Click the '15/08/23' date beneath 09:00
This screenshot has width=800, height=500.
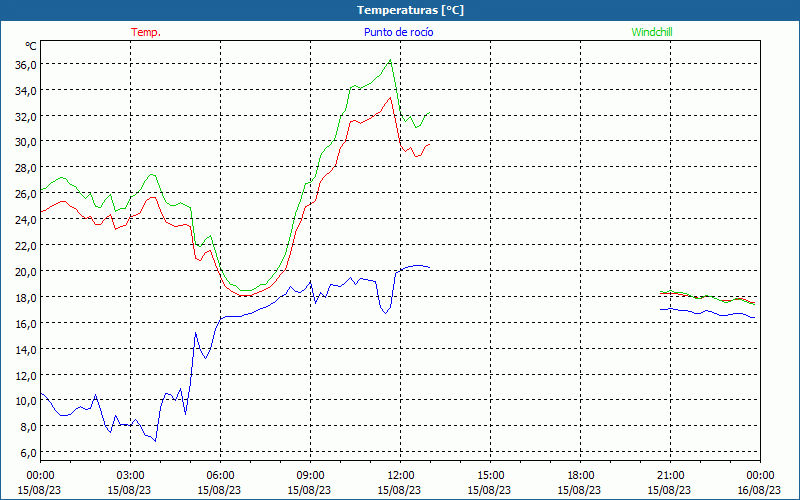point(309,490)
